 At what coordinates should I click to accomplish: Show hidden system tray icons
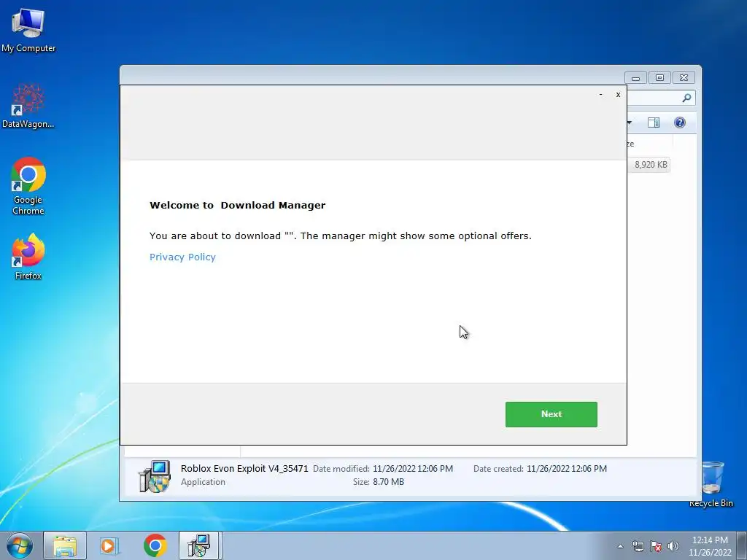click(620, 546)
